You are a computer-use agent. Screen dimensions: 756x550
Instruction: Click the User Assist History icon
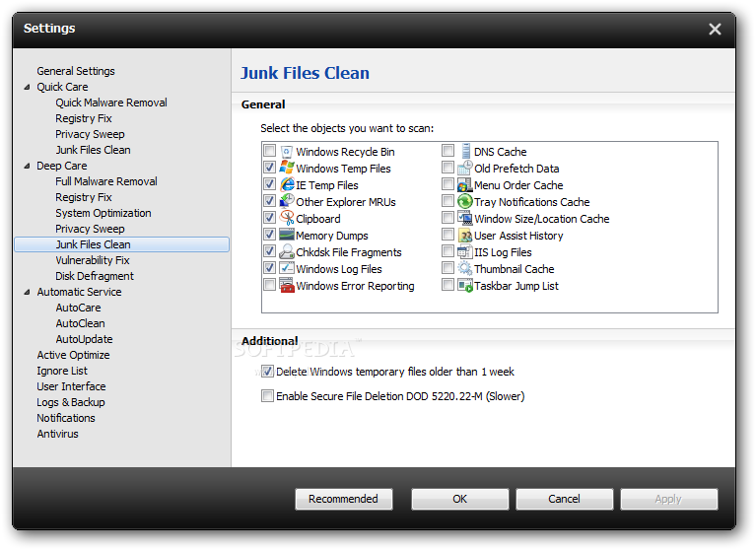(x=465, y=236)
